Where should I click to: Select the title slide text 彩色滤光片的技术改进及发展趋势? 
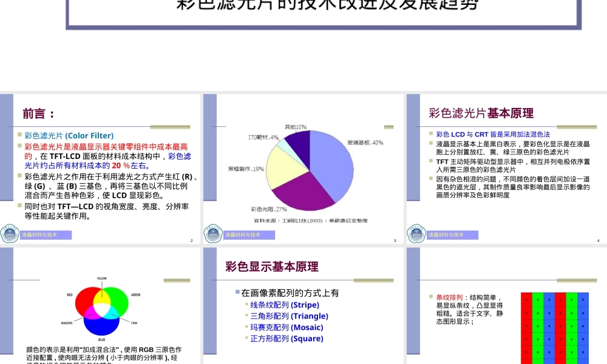[x=328, y=5]
